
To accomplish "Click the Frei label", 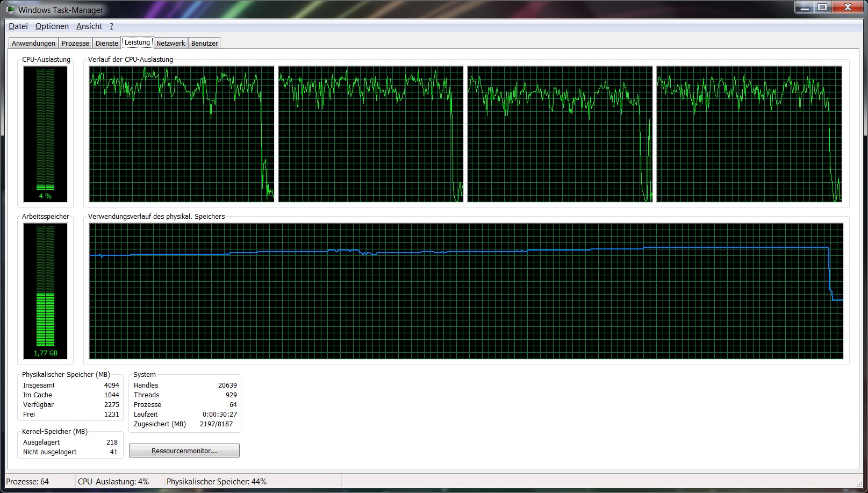I will point(29,415).
